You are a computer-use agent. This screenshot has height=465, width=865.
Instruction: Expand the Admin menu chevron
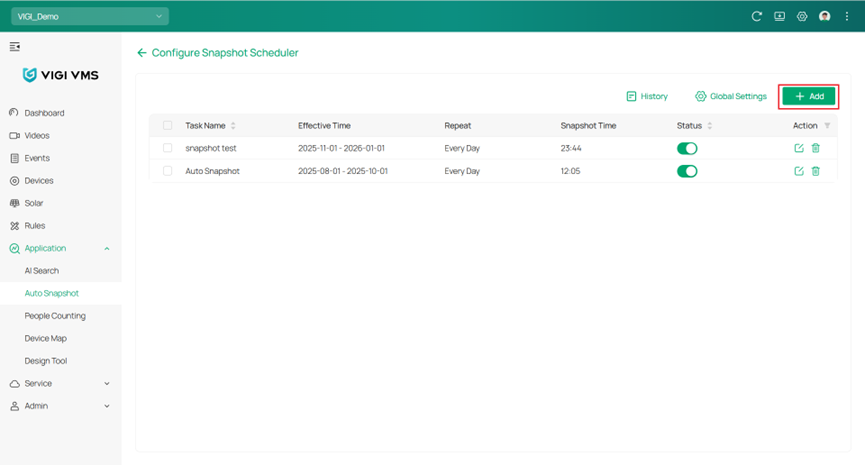(x=106, y=406)
